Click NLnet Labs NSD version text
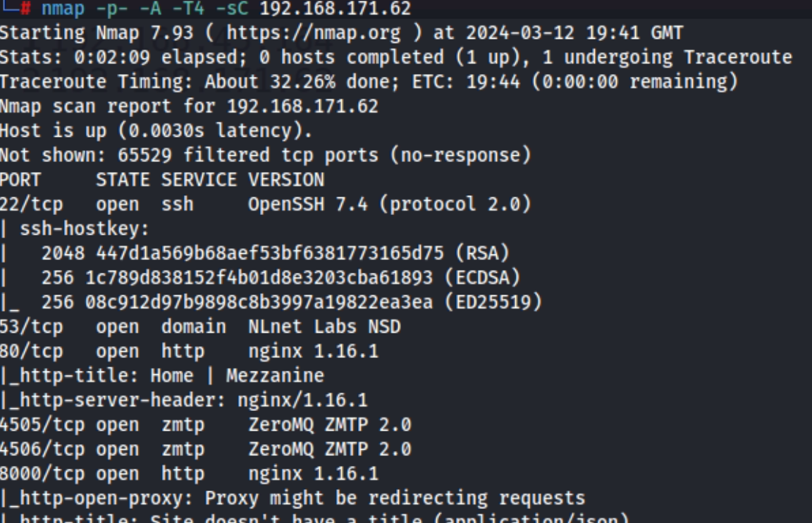Viewport: 812px width, 523px height. point(324,327)
